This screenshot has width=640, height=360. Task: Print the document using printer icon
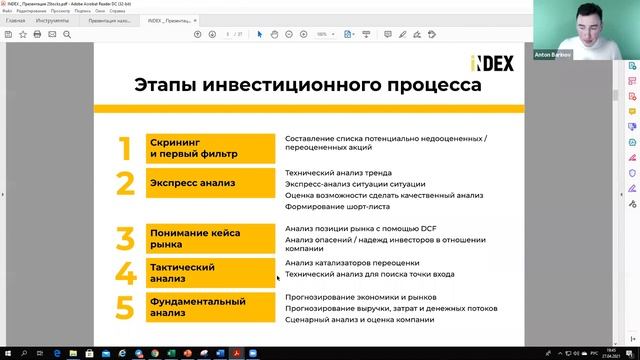click(x=37, y=35)
